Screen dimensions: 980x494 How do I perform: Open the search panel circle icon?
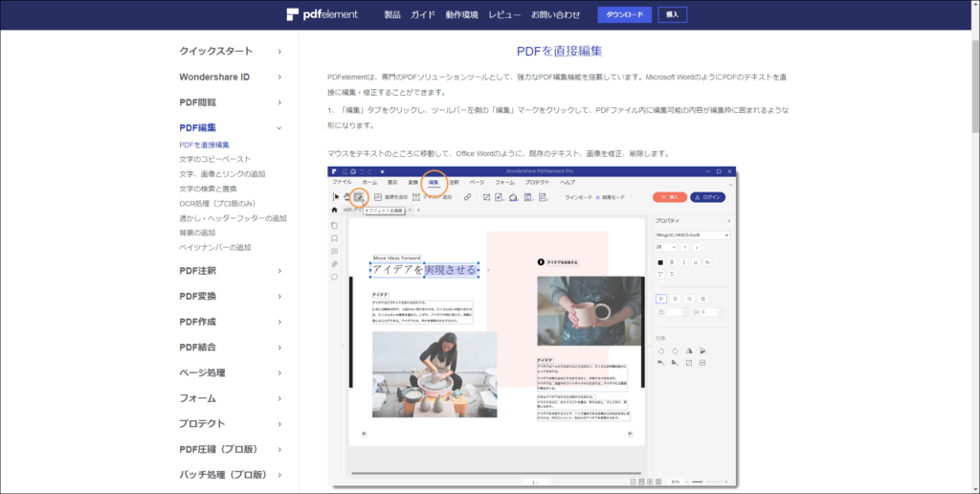coord(334,277)
